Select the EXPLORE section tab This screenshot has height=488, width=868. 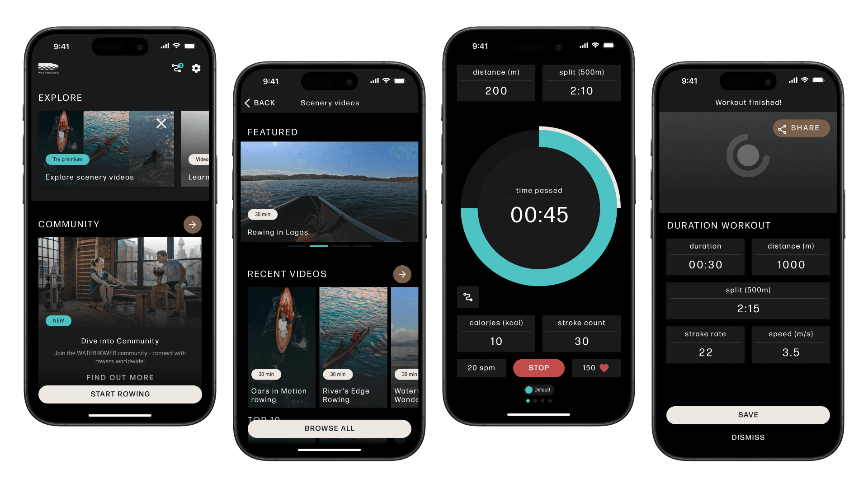tap(60, 97)
